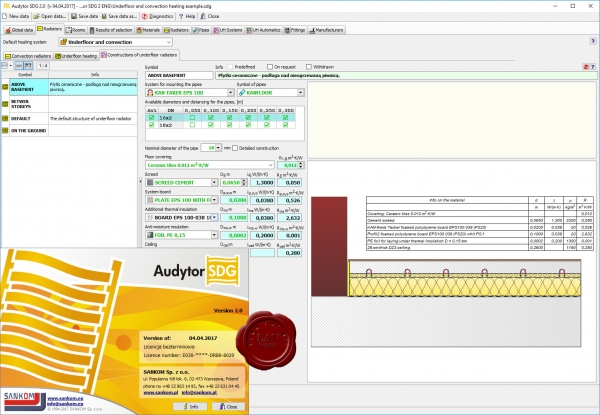Open the Materials tab

[148, 30]
